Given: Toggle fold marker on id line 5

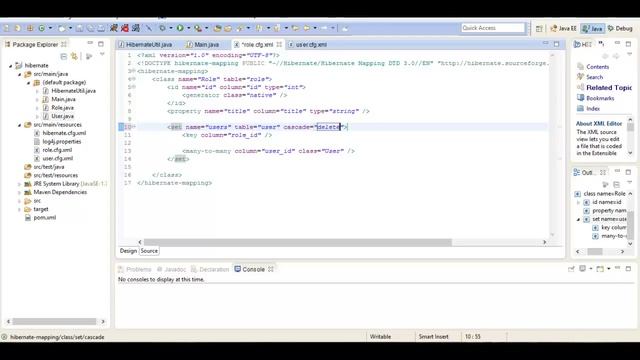Looking at the screenshot, I should point(134,87).
